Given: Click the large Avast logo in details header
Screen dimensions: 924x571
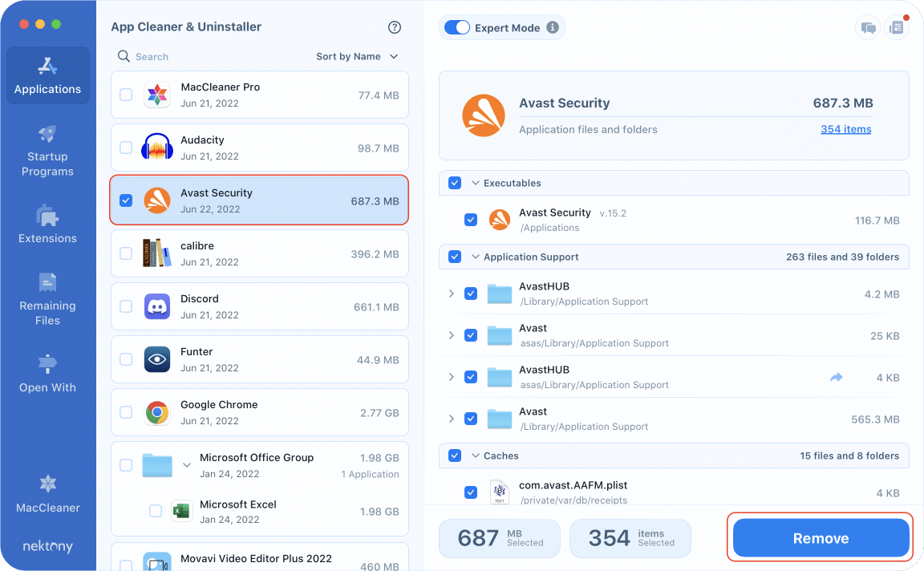Looking at the screenshot, I should 483,115.
